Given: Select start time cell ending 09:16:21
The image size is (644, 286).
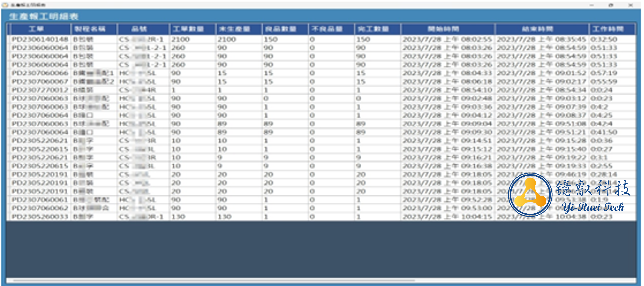Looking at the screenshot, I should (x=448, y=157).
